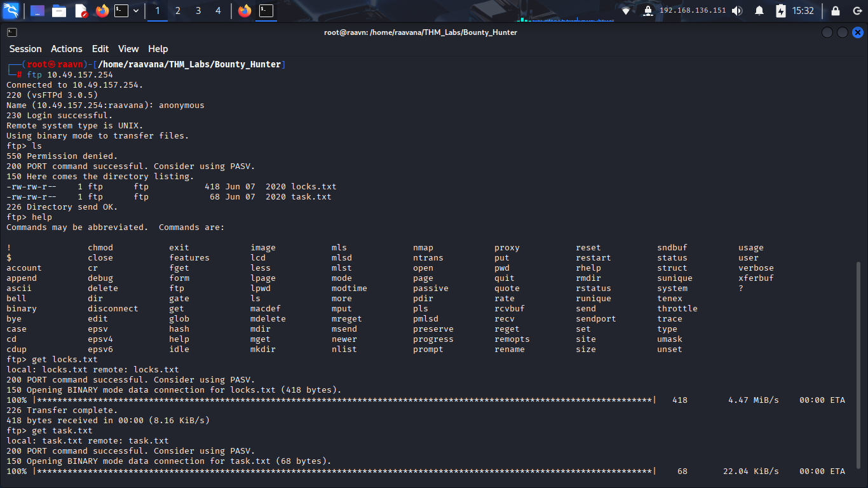The width and height of the screenshot is (868, 488).
Task: Open the volume control icon
Action: 737,11
